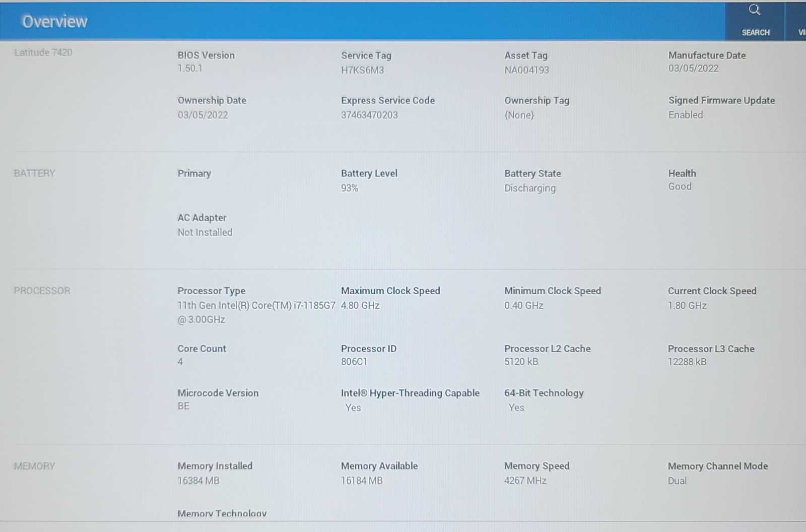Click Minimum Clock Speed 0.40 GHz
The height and width of the screenshot is (532, 806).
(524, 305)
